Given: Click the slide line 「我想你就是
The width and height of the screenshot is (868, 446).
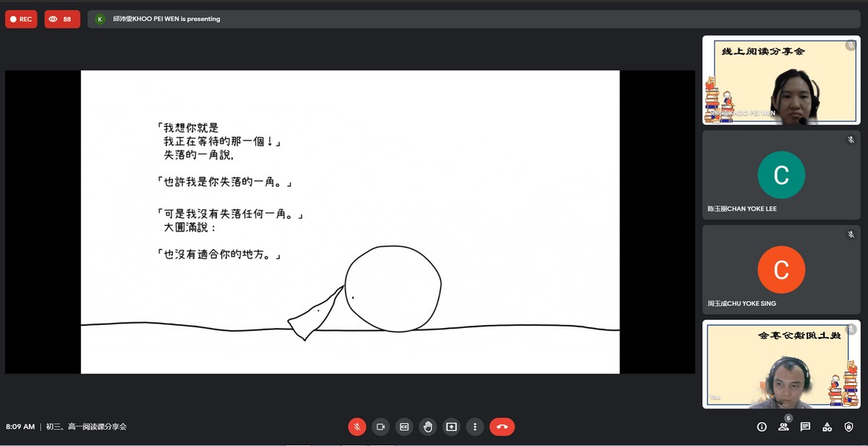Looking at the screenshot, I should pyautogui.click(x=187, y=128).
